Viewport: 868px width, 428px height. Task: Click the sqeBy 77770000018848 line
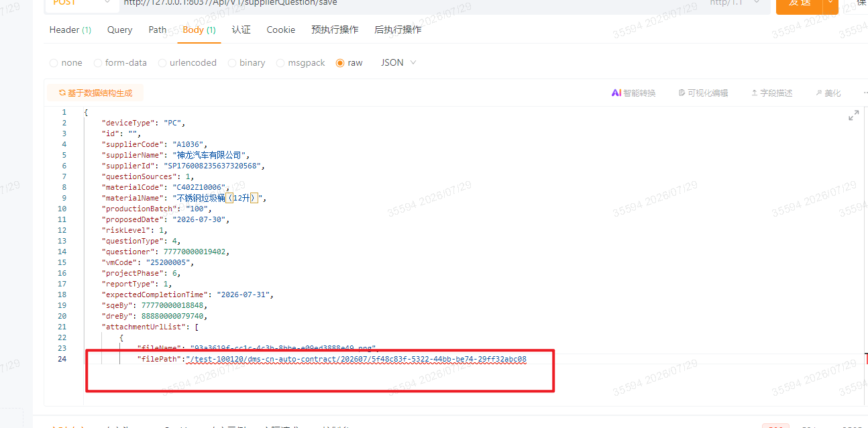tap(154, 305)
